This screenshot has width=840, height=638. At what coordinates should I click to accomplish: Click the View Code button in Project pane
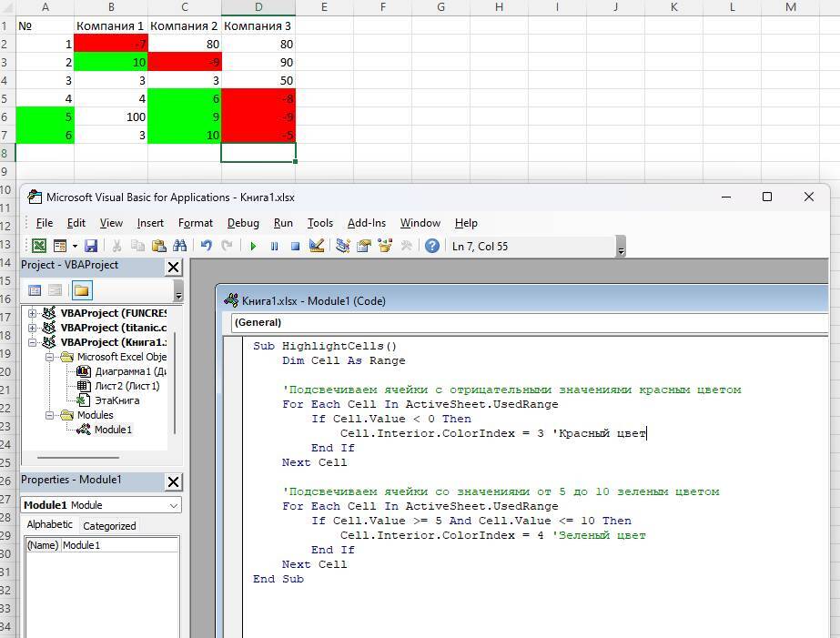coord(35,290)
